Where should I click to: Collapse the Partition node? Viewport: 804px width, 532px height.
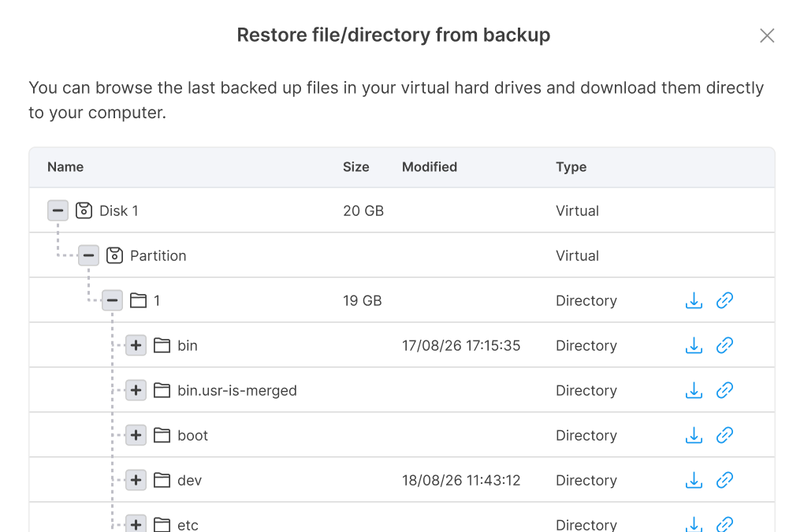[x=89, y=255]
